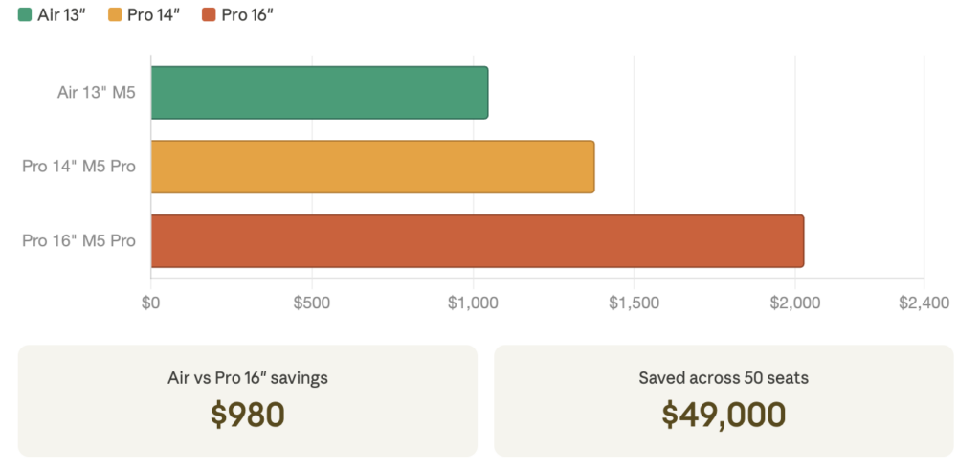Image resolution: width=980 pixels, height=472 pixels.
Task: Click the Pro 14" M5 Pro axis label
Action: 78,167
